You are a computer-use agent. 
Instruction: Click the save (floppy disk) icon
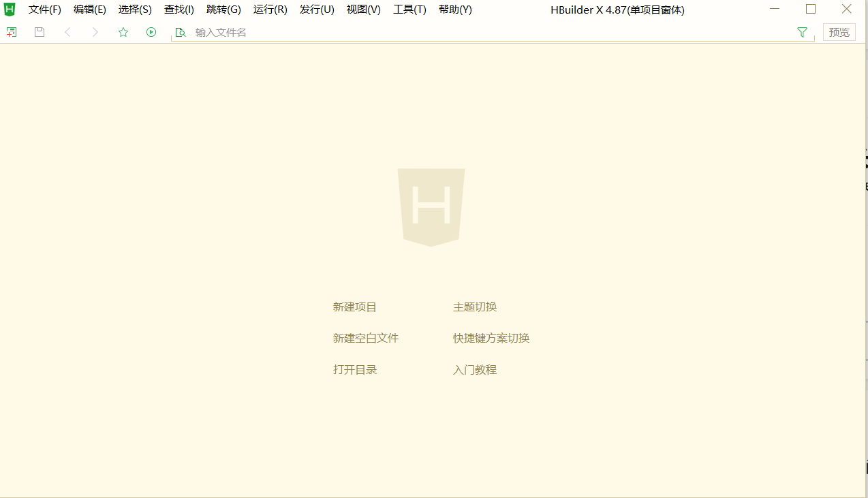40,32
